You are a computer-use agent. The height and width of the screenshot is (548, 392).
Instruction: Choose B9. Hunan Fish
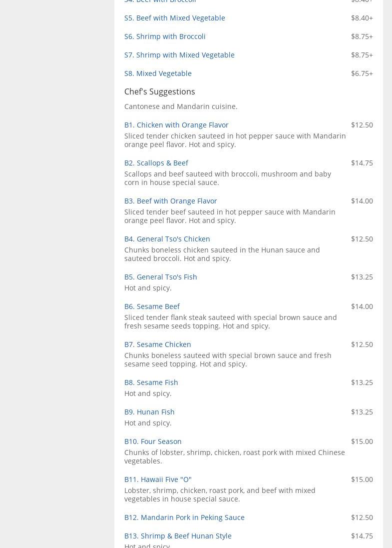[149, 412]
